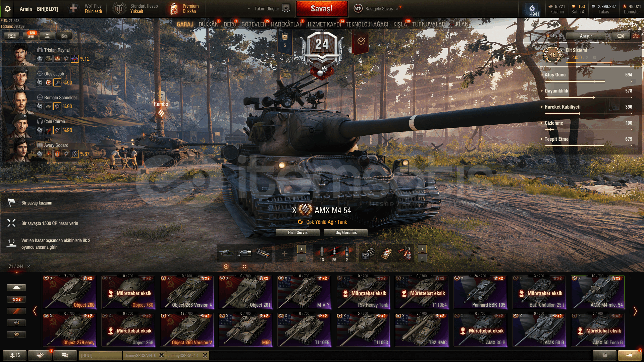Click the empty equipment plus slot
The height and width of the screenshot is (362, 644).
[284, 254]
